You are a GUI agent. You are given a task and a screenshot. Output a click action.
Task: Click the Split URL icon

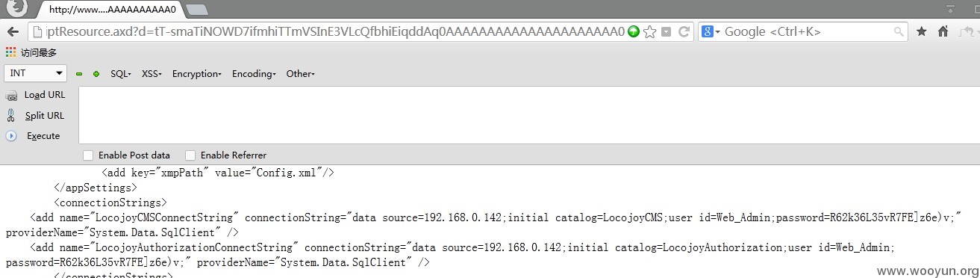[x=11, y=115]
